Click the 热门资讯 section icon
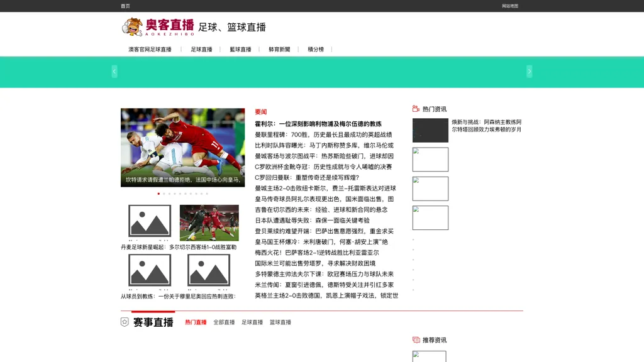 point(416,109)
